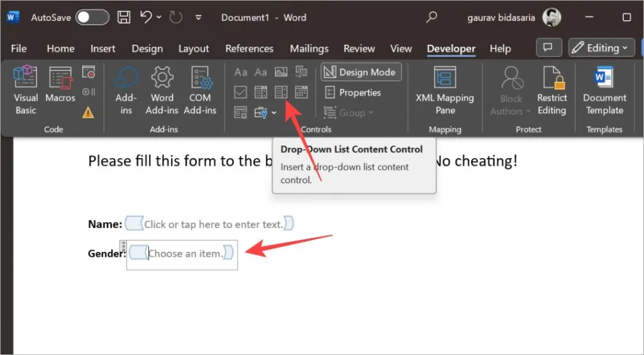Select the Developer tab
644x355 pixels.
click(x=451, y=48)
